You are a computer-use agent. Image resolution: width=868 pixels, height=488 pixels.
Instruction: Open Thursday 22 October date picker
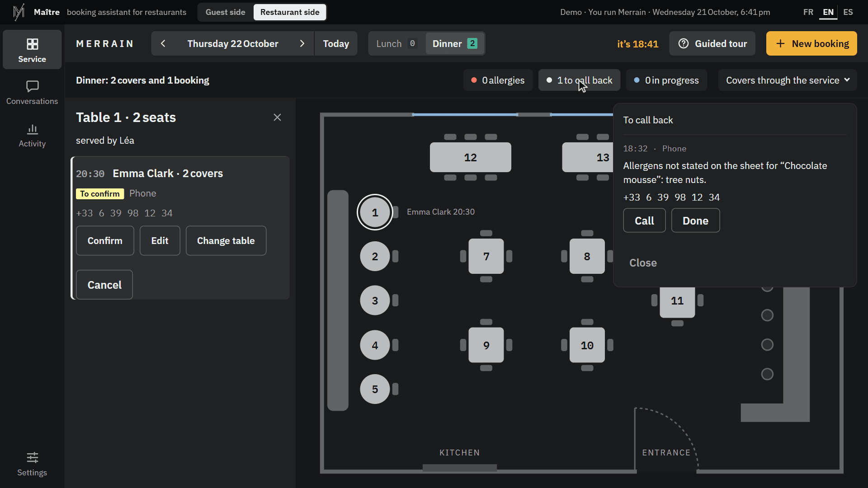point(232,43)
